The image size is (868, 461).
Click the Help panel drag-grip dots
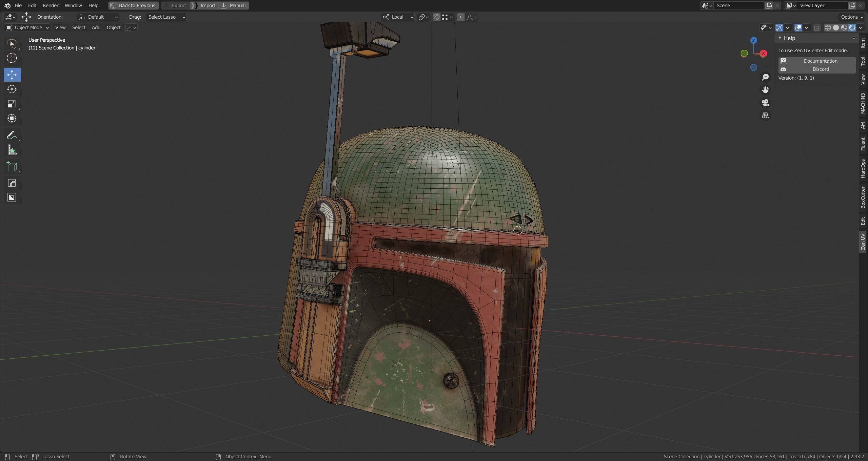pyautogui.click(x=854, y=38)
